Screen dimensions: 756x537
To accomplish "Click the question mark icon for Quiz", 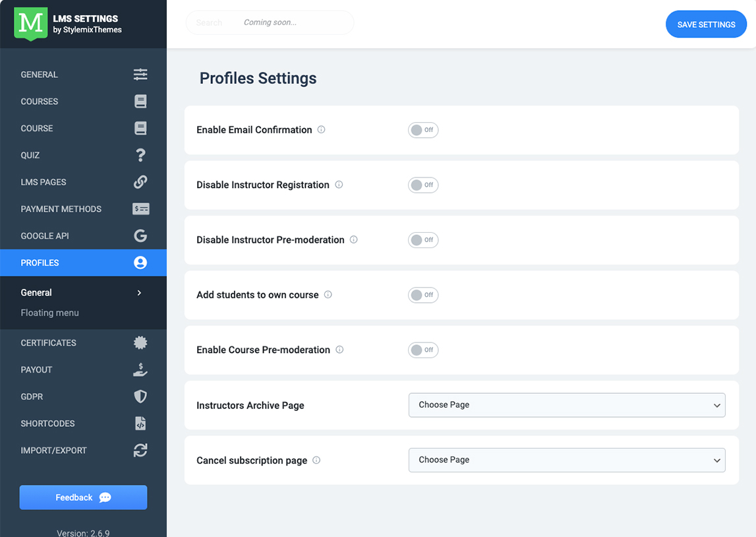I will [x=140, y=155].
